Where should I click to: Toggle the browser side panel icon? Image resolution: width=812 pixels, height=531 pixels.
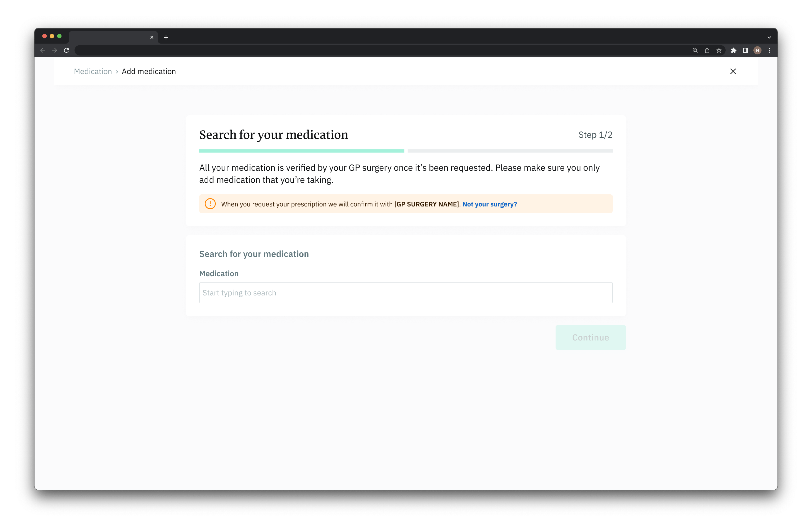click(x=746, y=51)
